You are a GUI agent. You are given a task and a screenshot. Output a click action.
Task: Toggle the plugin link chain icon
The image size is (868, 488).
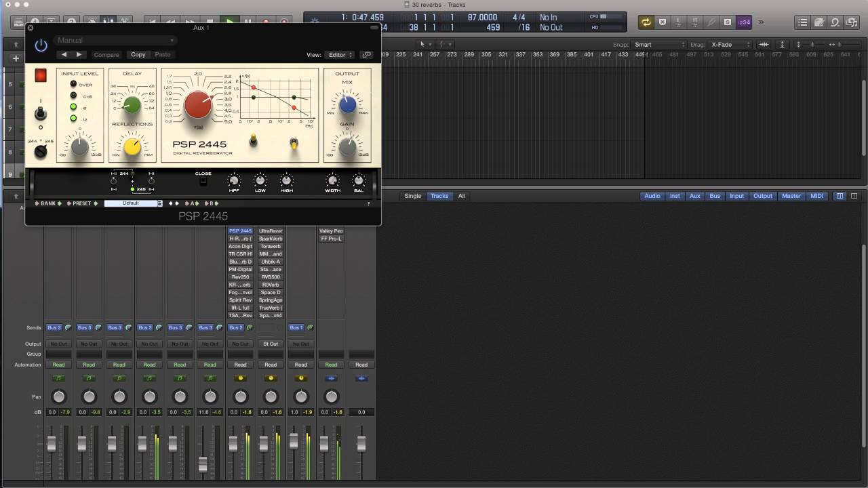[x=367, y=55]
